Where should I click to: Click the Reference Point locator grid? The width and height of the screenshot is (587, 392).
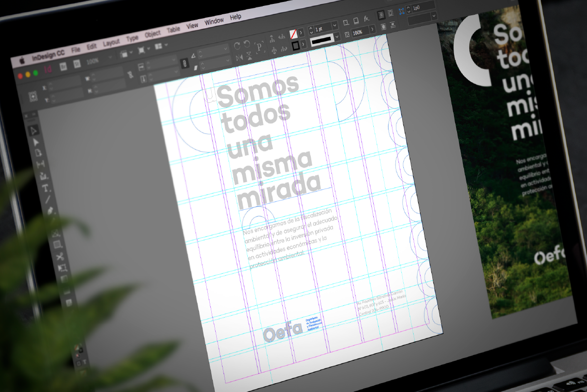tap(33, 96)
